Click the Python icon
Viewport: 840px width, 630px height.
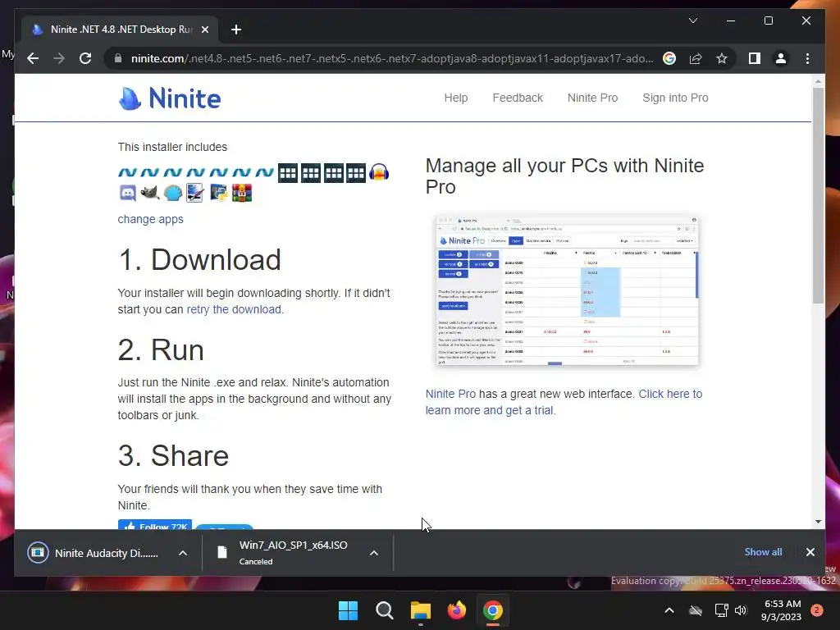[x=218, y=192]
